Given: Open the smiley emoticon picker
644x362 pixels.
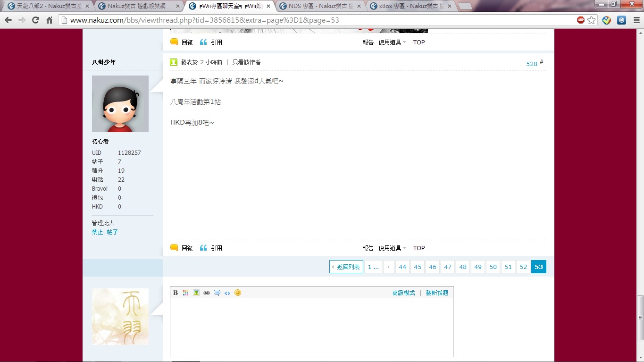Looking at the screenshot, I should [238, 293].
